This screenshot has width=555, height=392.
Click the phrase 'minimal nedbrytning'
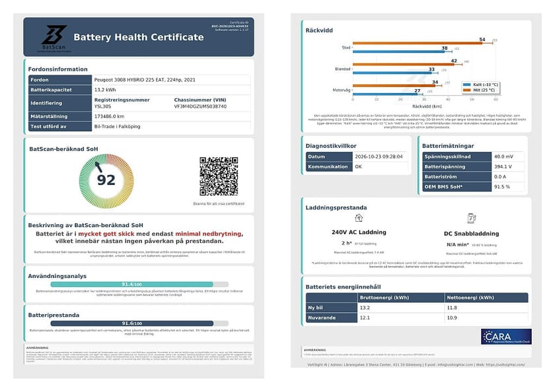click(x=209, y=234)
